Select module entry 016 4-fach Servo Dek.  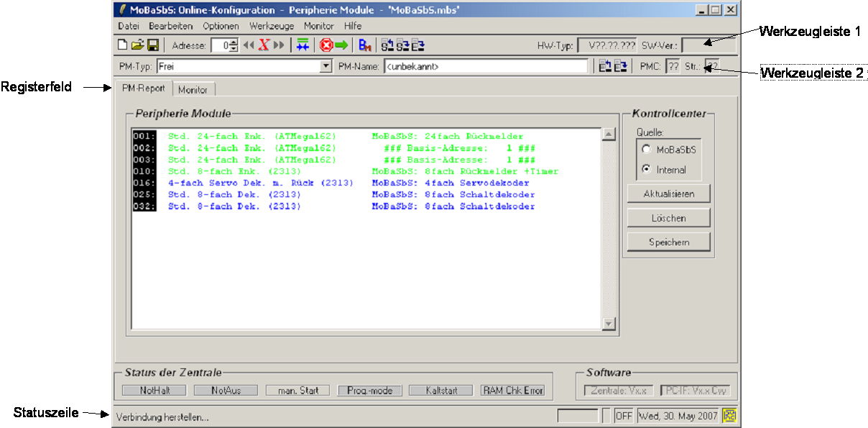[x=260, y=183]
